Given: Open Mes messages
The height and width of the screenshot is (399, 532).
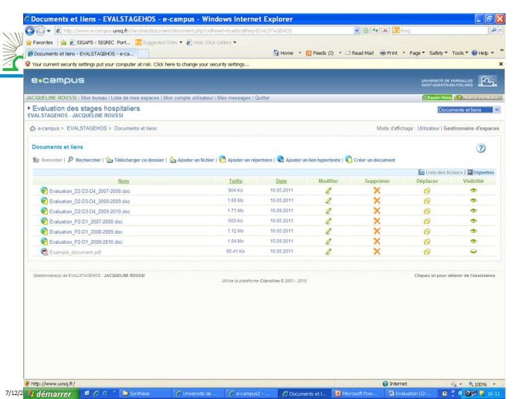Looking at the screenshot, I should (234, 98).
